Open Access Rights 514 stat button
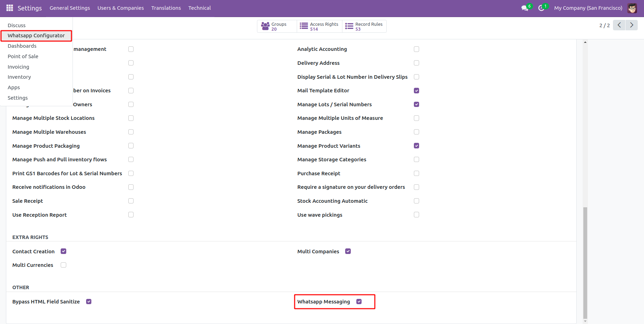The height and width of the screenshot is (324, 644). [319, 26]
